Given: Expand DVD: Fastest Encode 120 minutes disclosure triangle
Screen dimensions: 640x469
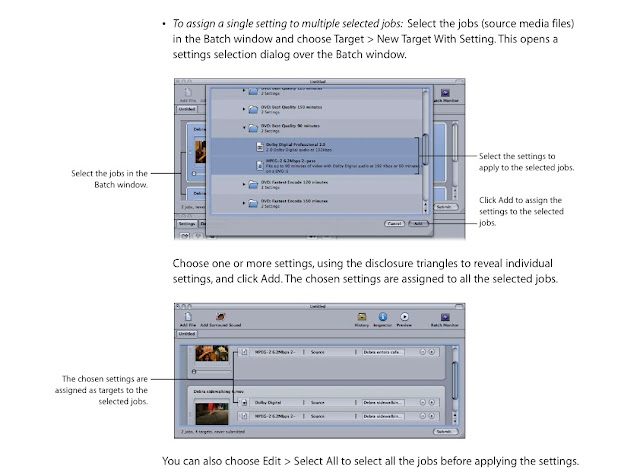Looking at the screenshot, I should [244, 184].
